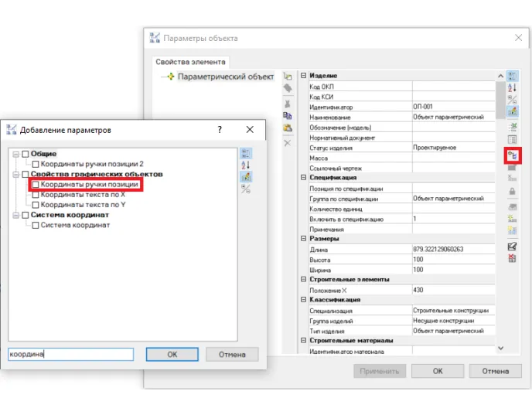Collapse the Размеры property group
This screenshot has height=415, width=532.
pyautogui.click(x=304, y=238)
